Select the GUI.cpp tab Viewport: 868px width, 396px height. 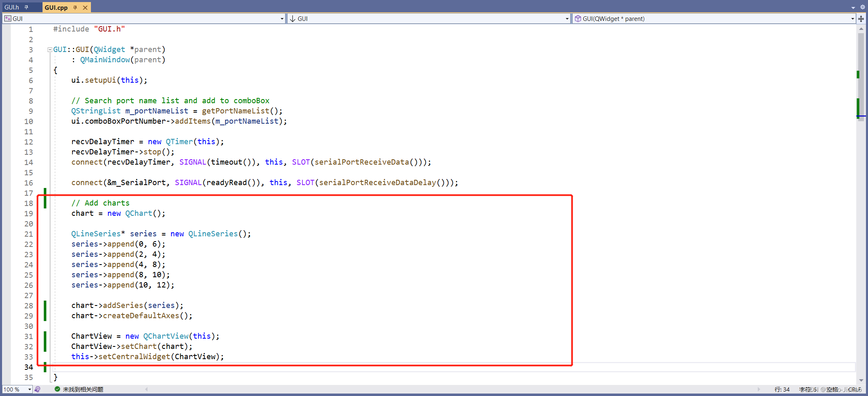click(x=56, y=7)
